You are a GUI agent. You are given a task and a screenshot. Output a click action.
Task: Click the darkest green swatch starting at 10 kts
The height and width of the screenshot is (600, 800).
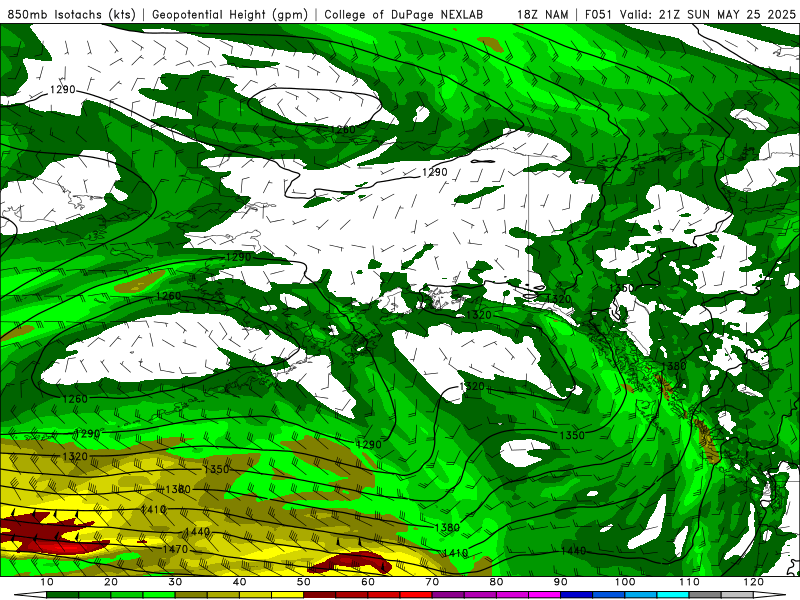pos(62,595)
